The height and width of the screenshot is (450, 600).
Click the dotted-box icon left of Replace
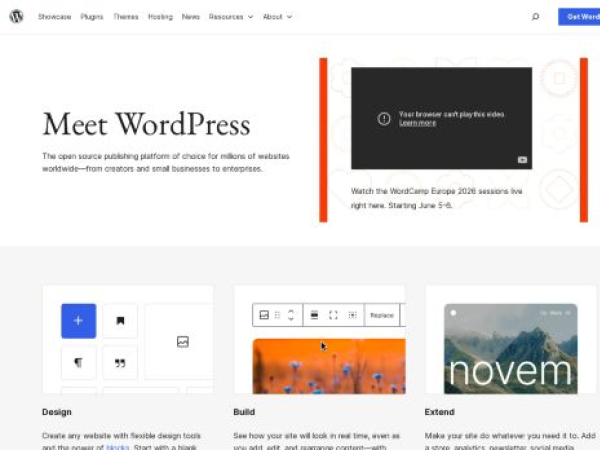tap(352, 315)
